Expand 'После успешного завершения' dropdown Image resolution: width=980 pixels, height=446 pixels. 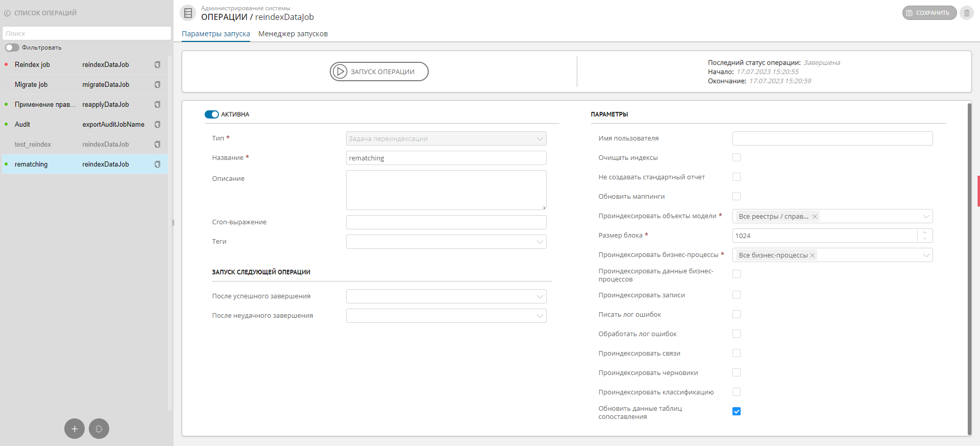pyautogui.click(x=446, y=296)
